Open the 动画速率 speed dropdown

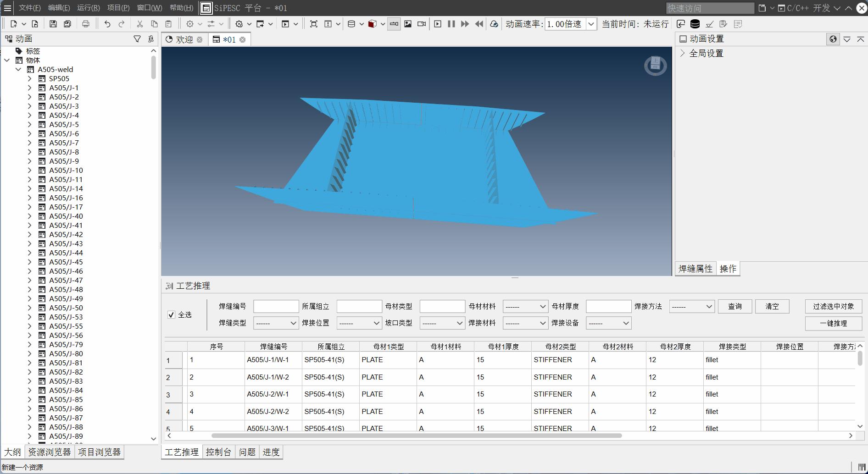(x=591, y=24)
